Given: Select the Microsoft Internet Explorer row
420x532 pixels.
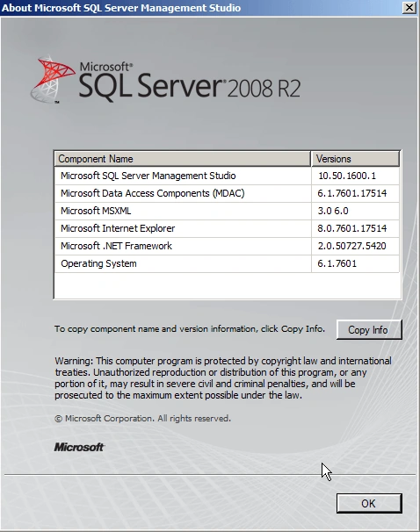Looking at the screenshot, I should tap(227, 228).
